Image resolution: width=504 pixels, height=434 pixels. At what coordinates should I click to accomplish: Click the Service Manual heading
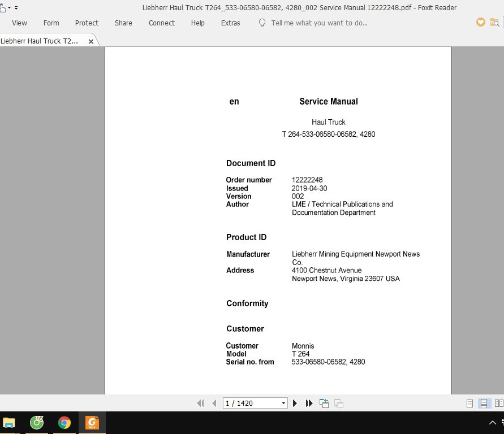[x=329, y=102]
